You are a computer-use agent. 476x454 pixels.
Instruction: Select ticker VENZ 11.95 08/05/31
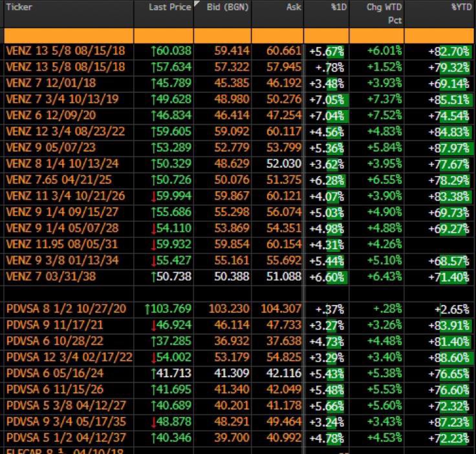(62, 244)
